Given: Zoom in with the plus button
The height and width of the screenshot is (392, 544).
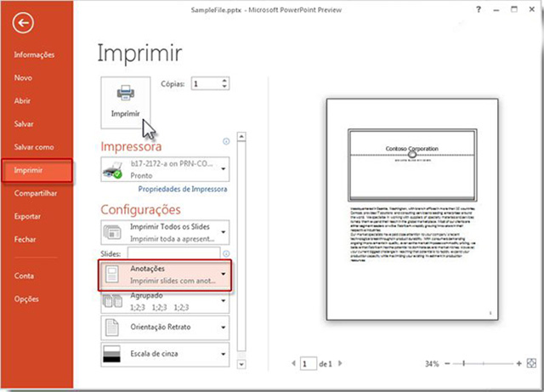Looking at the screenshot, I should pyautogui.click(x=518, y=364).
